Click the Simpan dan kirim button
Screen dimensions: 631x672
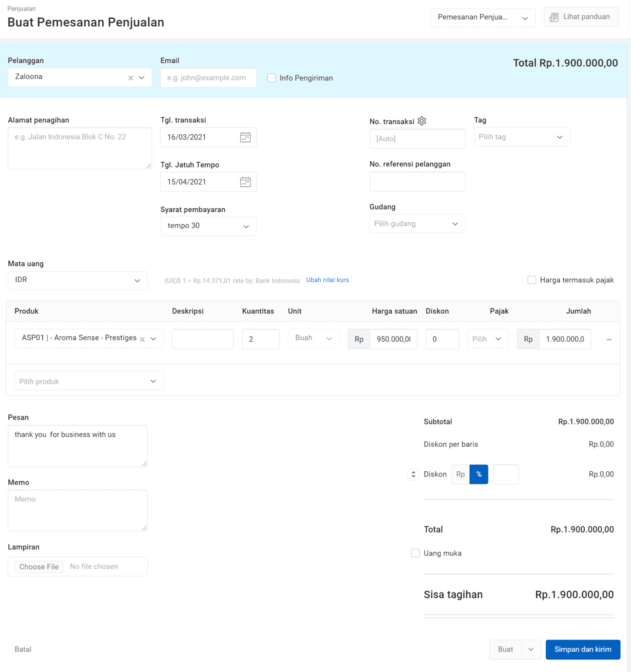click(x=582, y=650)
